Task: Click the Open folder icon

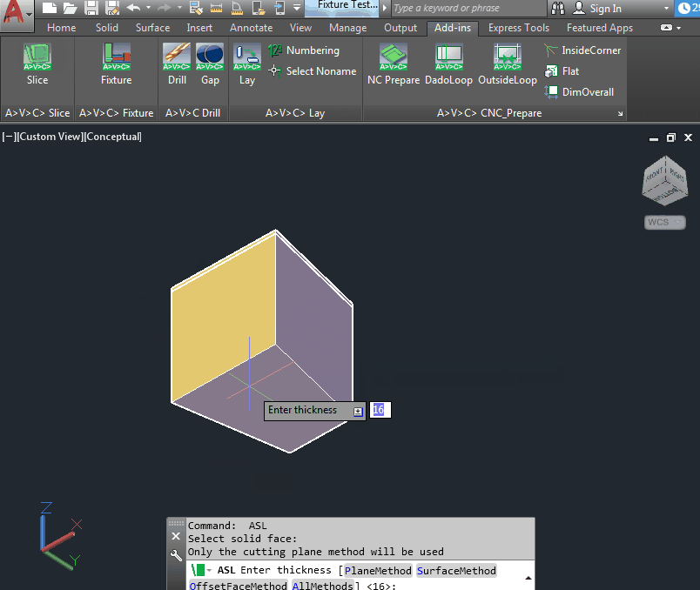Action: pos(70,8)
